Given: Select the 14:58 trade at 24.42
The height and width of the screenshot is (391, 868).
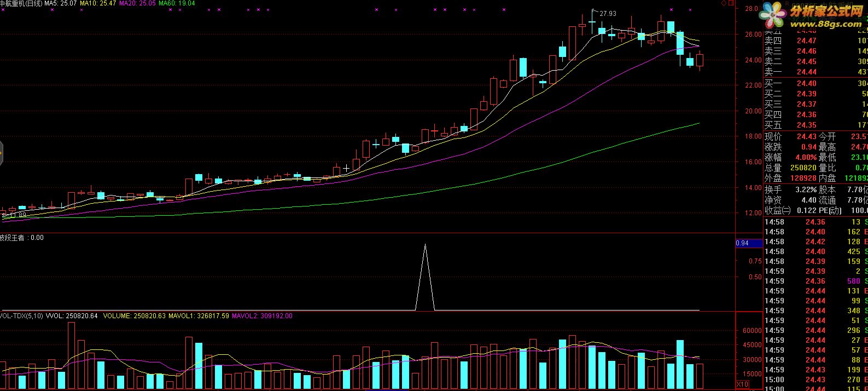Looking at the screenshot, I should click(815, 242).
